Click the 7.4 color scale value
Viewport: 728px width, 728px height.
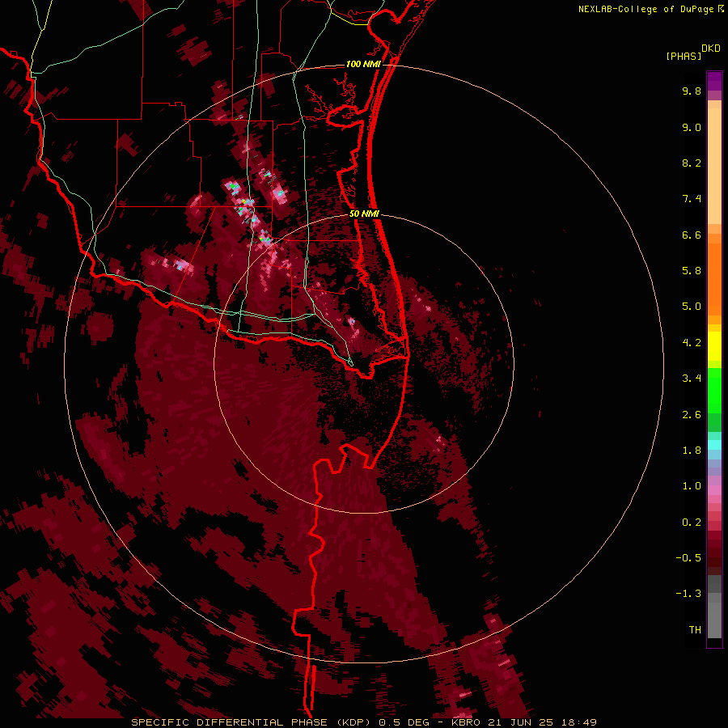click(x=692, y=199)
